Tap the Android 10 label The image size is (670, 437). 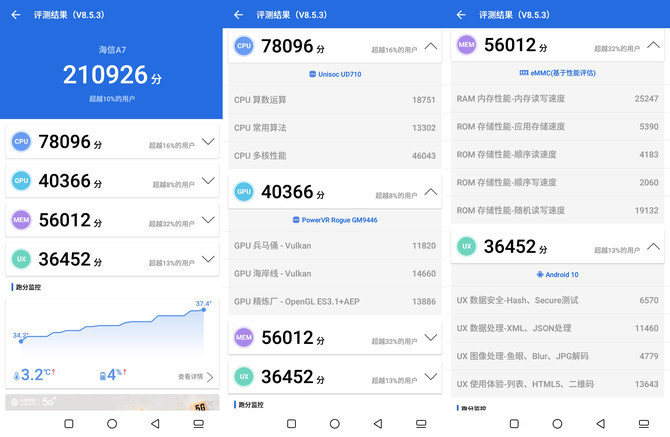click(x=557, y=275)
